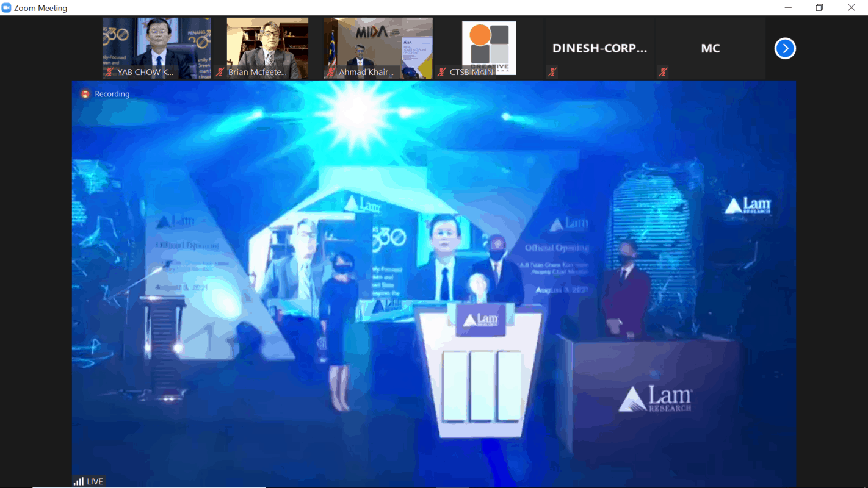
Task: Click muted mic icon on DINESH-CORP tile
Action: point(552,72)
